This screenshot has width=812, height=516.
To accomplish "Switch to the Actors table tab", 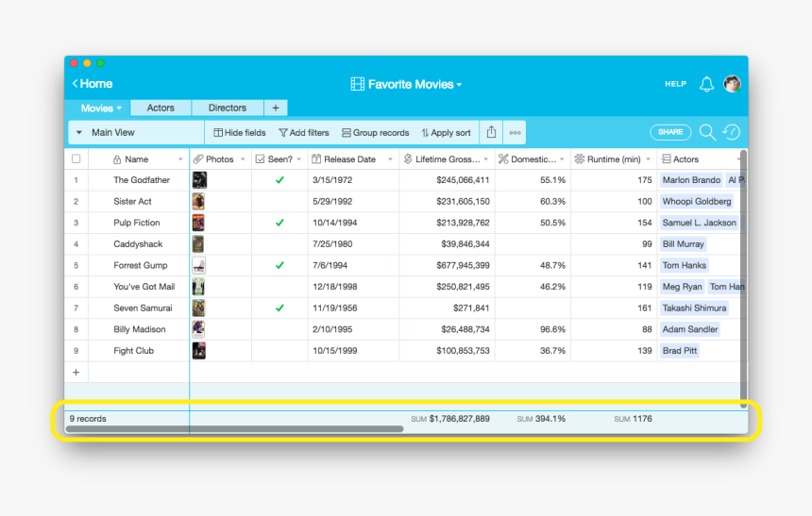I will coord(161,108).
